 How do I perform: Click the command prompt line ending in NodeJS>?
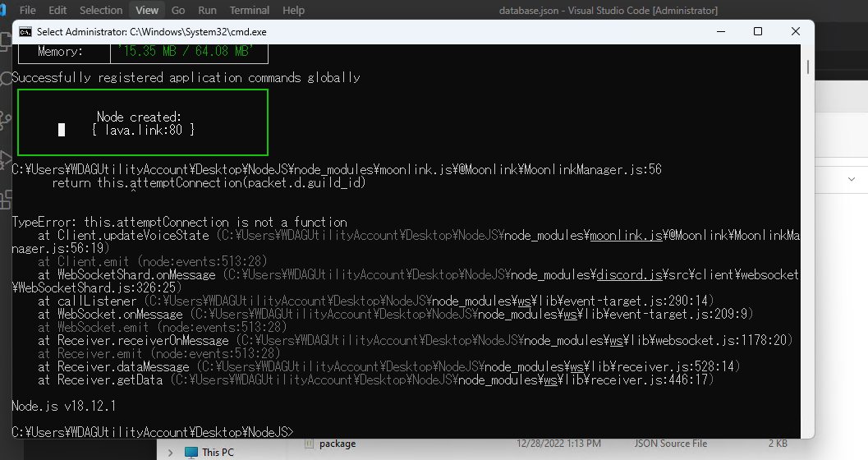pos(153,432)
